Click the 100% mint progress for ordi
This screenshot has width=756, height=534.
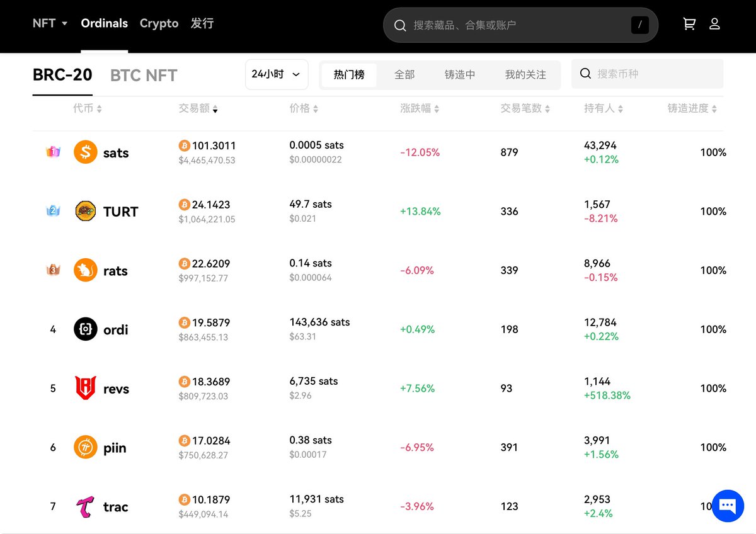[x=713, y=329]
